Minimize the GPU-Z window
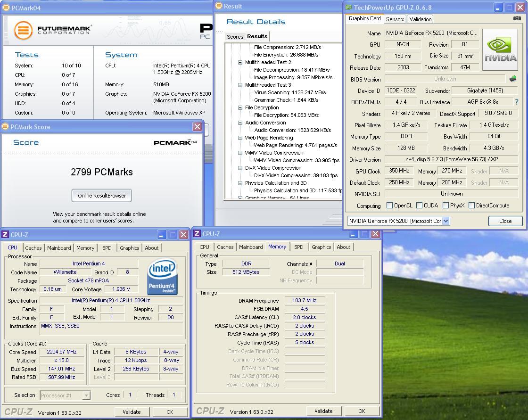The image size is (528, 420). (x=498, y=8)
